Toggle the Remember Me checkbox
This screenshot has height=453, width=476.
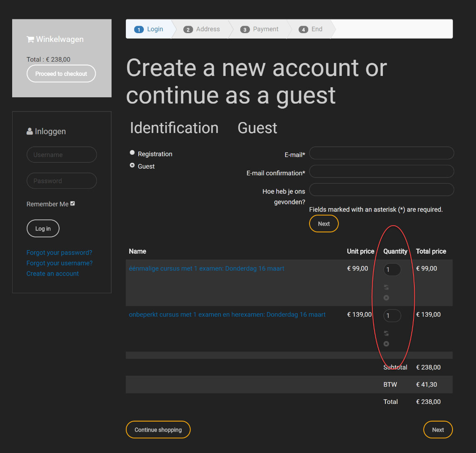pos(73,203)
